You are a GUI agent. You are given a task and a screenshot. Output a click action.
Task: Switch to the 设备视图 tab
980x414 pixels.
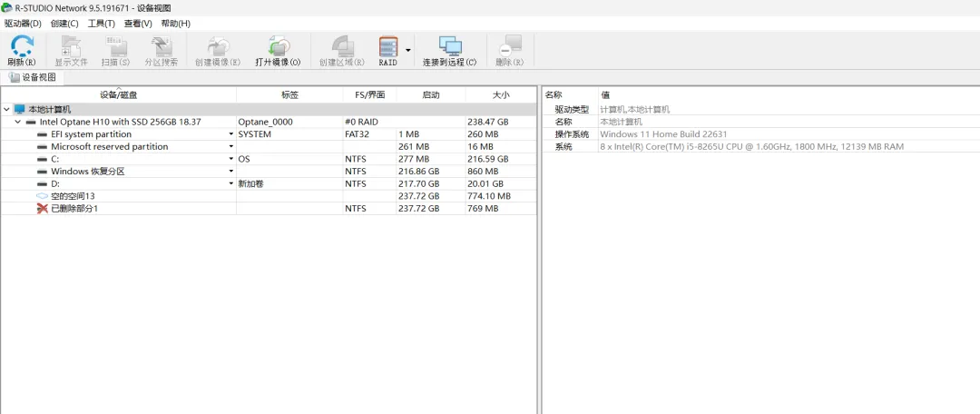coord(33,77)
